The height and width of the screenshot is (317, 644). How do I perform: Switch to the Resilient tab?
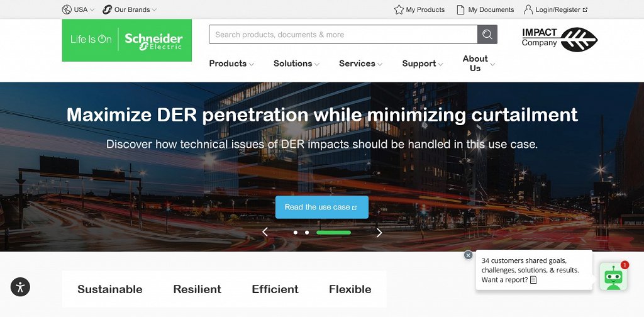[197, 289]
